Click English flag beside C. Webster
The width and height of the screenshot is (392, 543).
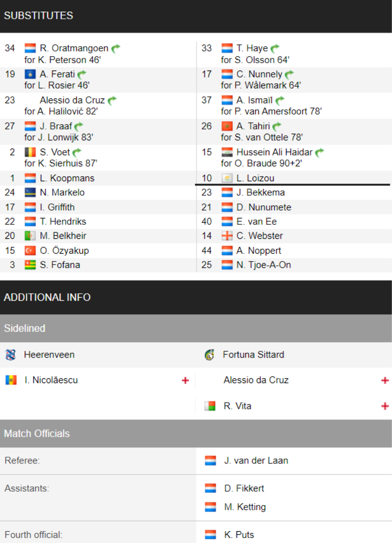(x=227, y=236)
